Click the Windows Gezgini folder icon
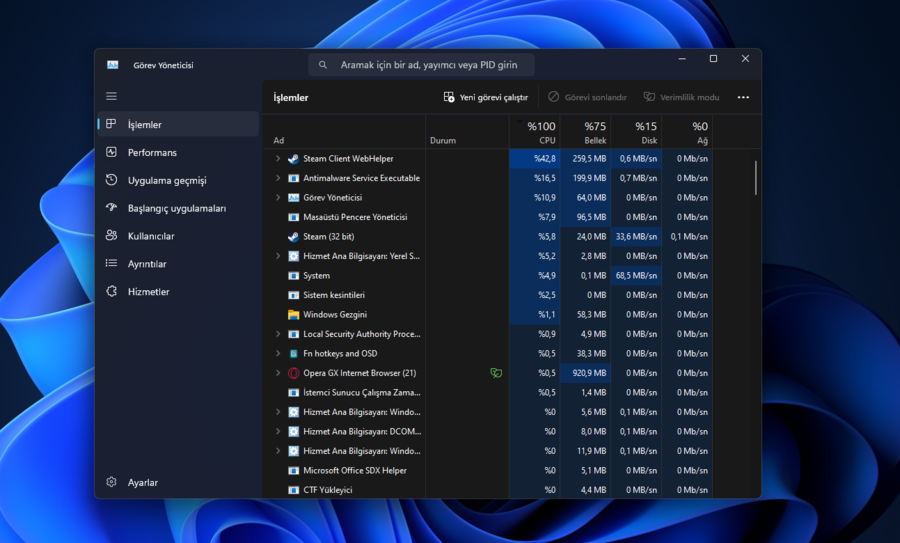The width and height of the screenshot is (900, 543). (x=293, y=315)
